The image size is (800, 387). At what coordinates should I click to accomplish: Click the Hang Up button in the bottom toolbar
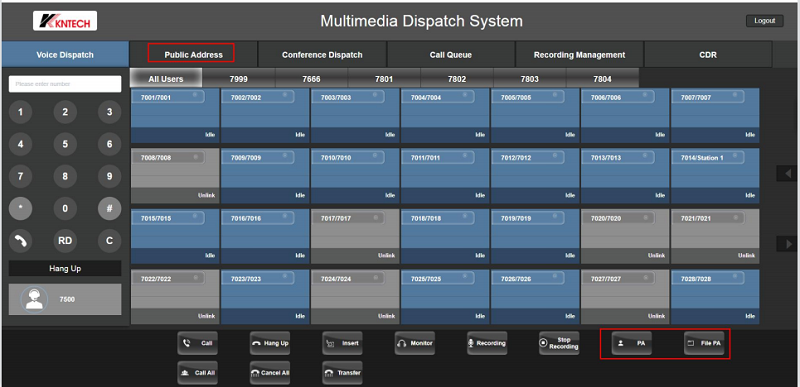point(270,343)
